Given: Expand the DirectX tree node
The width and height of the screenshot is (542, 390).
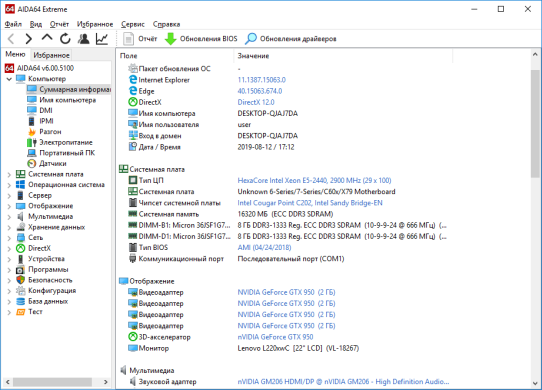Looking at the screenshot, I should click(9, 249).
